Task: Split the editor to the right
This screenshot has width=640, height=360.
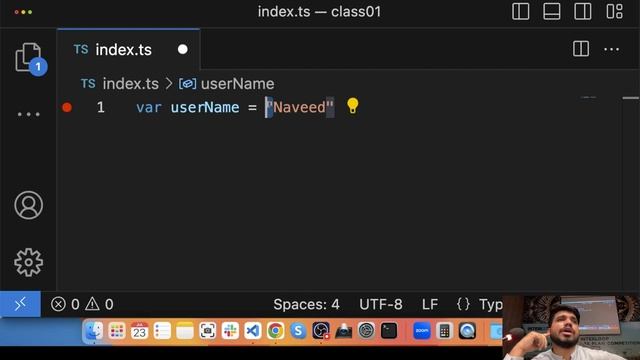Action: [x=580, y=49]
